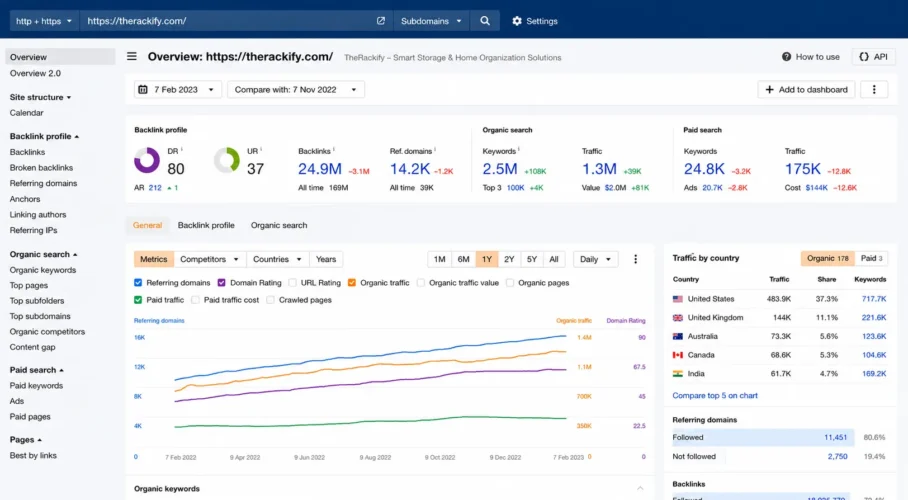Toggle Paid traffic checkbox
The image size is (908, 500).
pyautogui.click(x=138, y=300)
